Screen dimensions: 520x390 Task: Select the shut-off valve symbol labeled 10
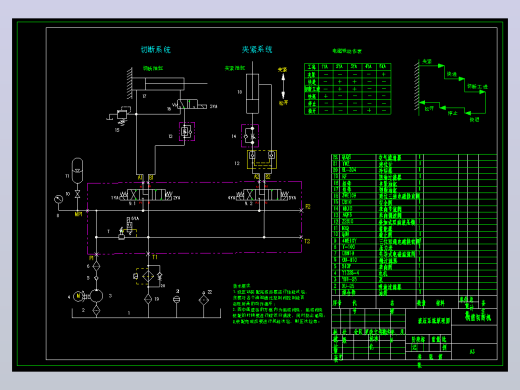77,194
